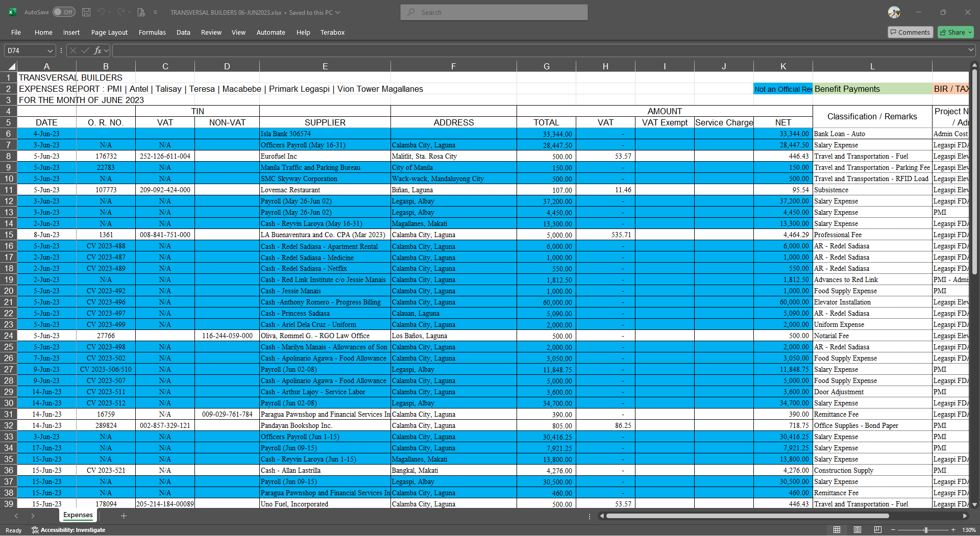The width and height of the screenshot is (980, 536).
Task: Click the Save icon in title bar
Action: click(x=86, y=12)
